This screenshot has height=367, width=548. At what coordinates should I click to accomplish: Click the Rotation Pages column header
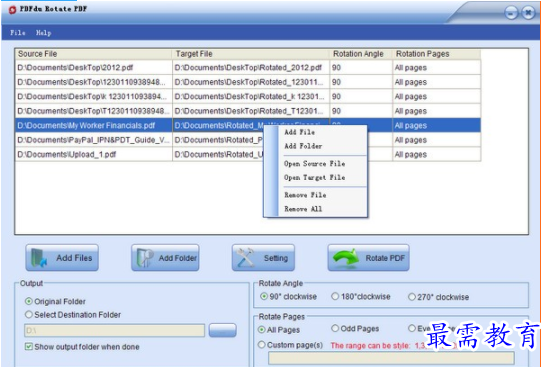(437, 54)
